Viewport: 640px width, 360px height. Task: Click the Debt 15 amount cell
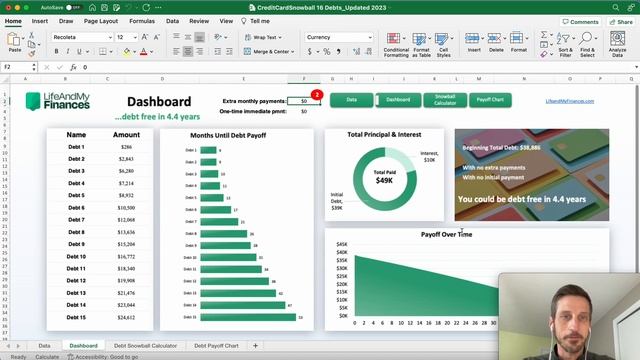tap(126, 317)
